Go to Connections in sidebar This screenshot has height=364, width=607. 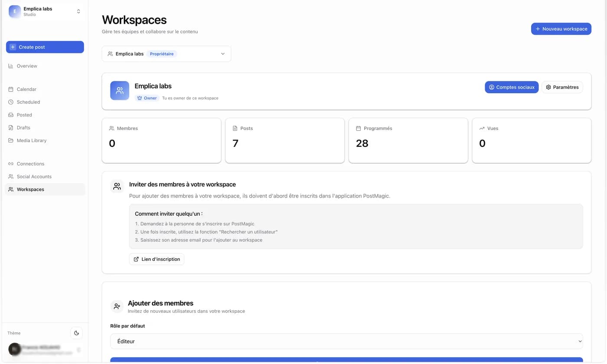(45, 164)
